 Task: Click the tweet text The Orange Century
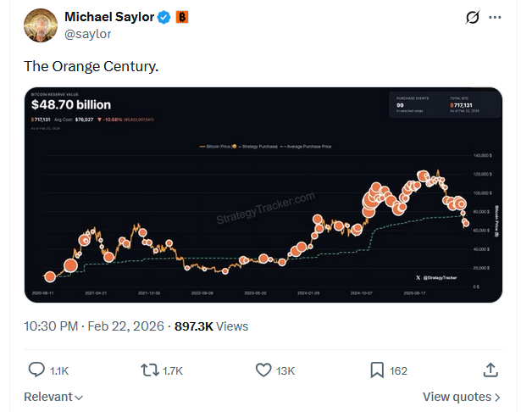[x=91, y=65]
